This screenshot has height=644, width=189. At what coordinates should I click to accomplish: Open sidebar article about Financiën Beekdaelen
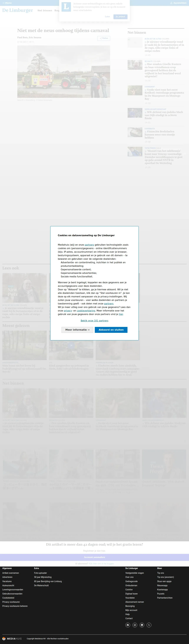[x=160, y=135]
